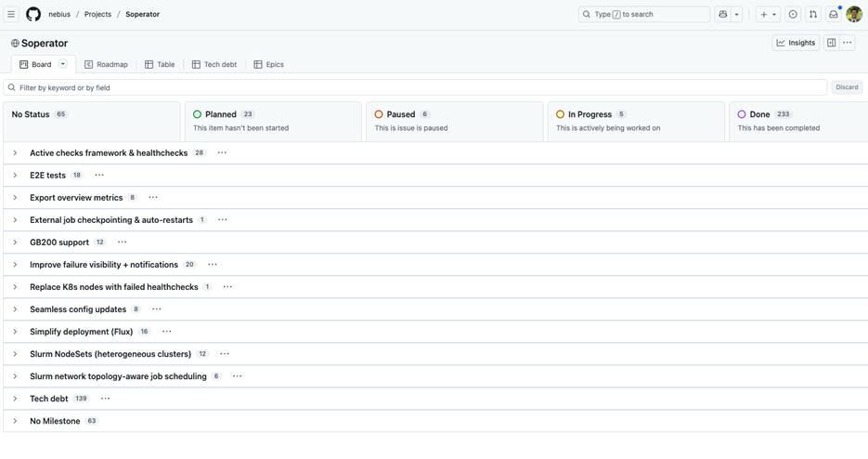Open options for Simplify deployment (Flux)
The width and height of the screenshot is (868, 459).
[166, 331]
